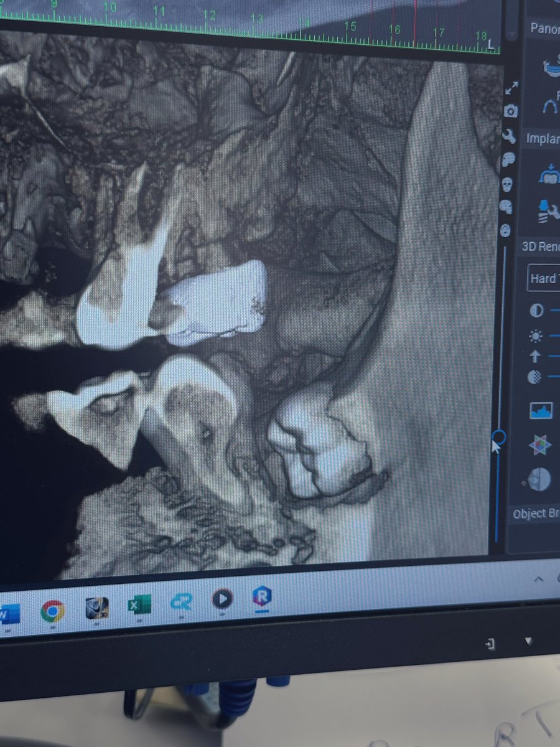Show hidden icons via the taskbar chevron

pyautogui.click(x=539, y=579)
